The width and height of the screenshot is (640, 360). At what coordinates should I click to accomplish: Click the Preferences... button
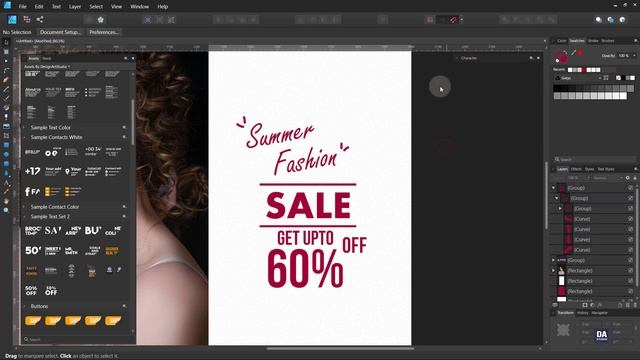[x=104, y=32]
